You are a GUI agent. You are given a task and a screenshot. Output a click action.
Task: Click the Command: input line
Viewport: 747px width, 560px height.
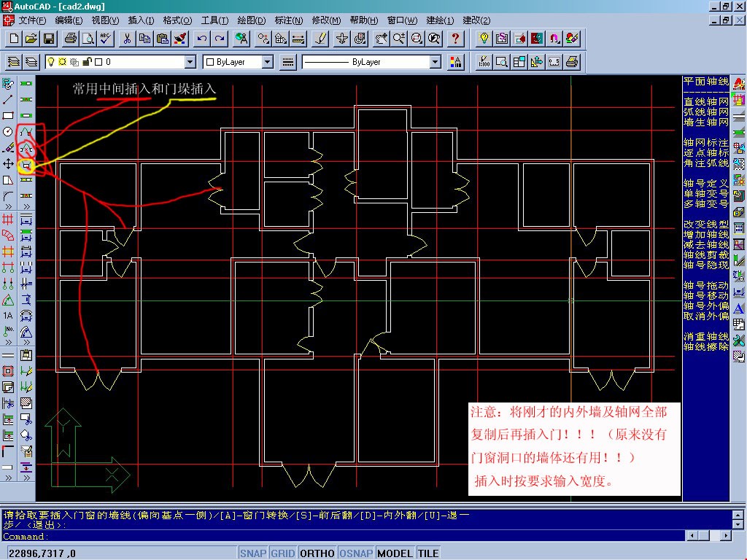[343, 536]
